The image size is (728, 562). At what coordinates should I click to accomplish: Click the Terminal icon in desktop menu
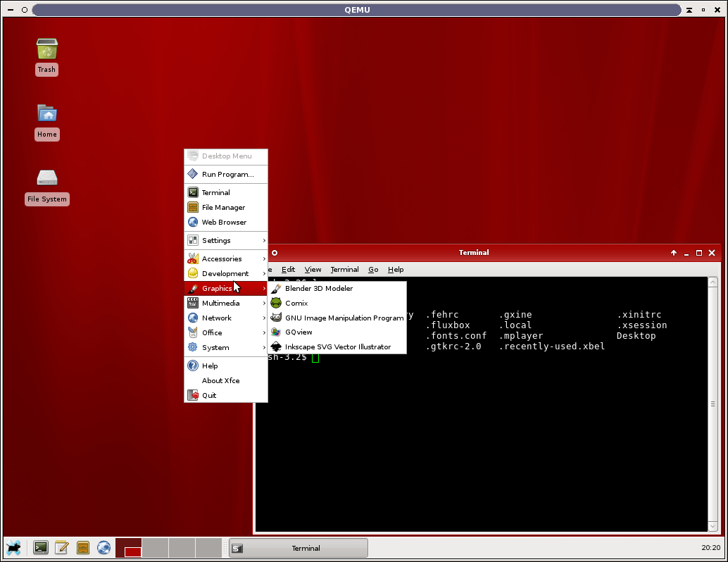[x=193, y=192]
